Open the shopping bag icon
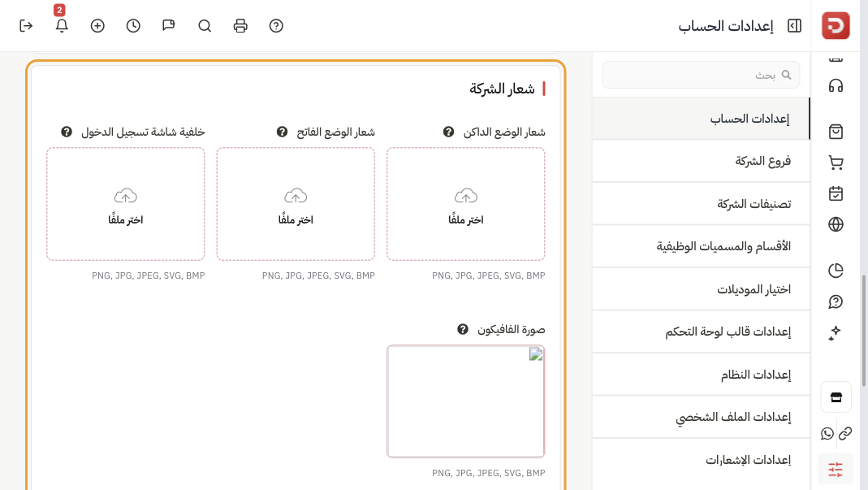This screenshot has width=868, height=490. [x=836, y=132]
